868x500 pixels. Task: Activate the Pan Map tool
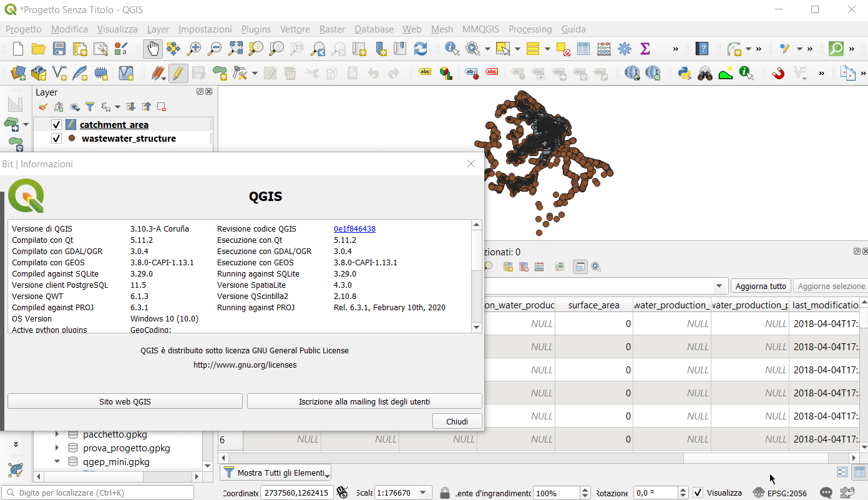[153, 49]
